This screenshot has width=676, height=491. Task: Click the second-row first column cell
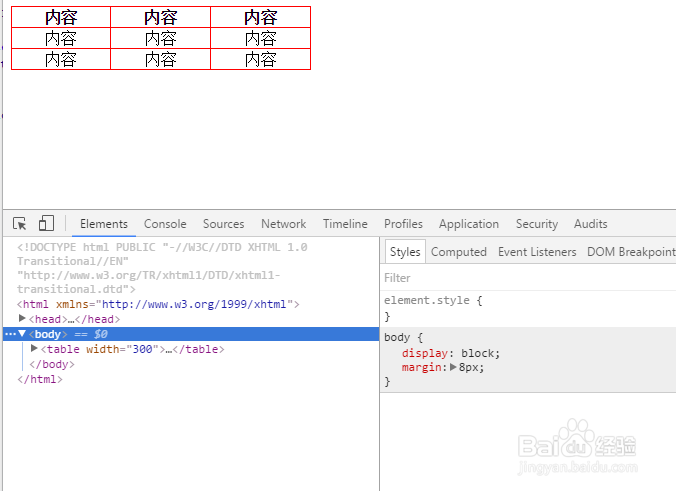tap(61, 38)
